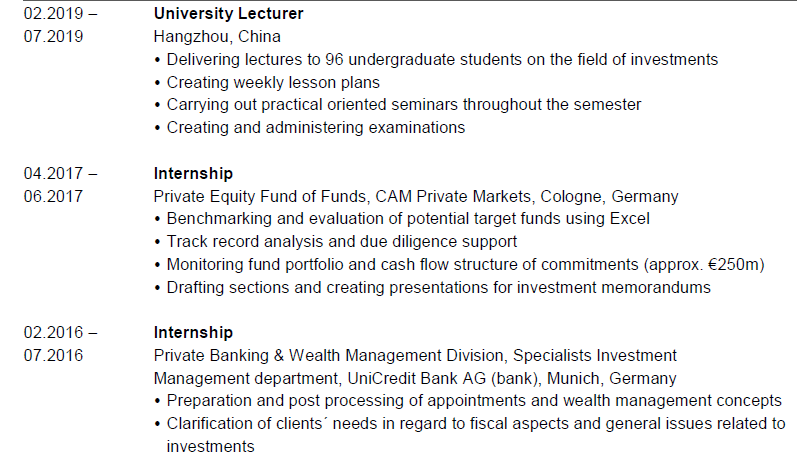Click the 'University Lecturer' heading
Screen dimensions: 797x466
coord(229,14)
